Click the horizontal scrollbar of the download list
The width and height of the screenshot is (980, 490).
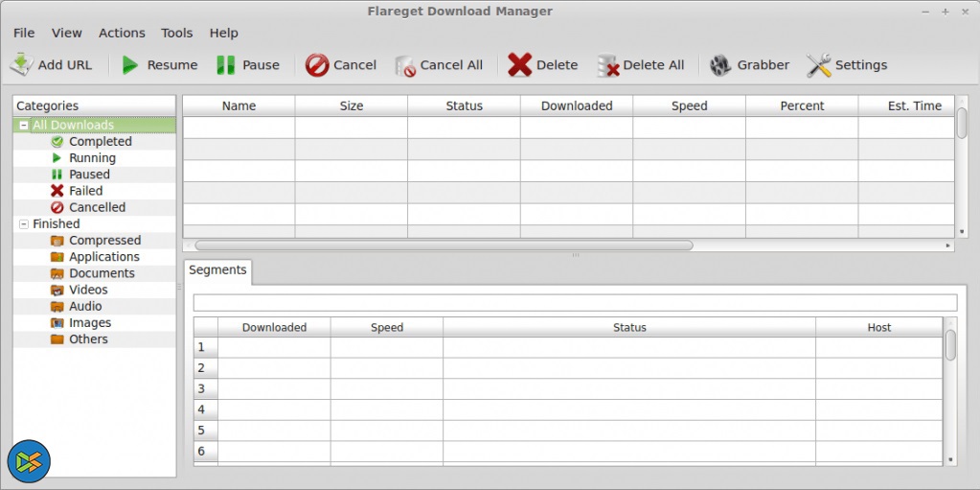pos(443,245)
